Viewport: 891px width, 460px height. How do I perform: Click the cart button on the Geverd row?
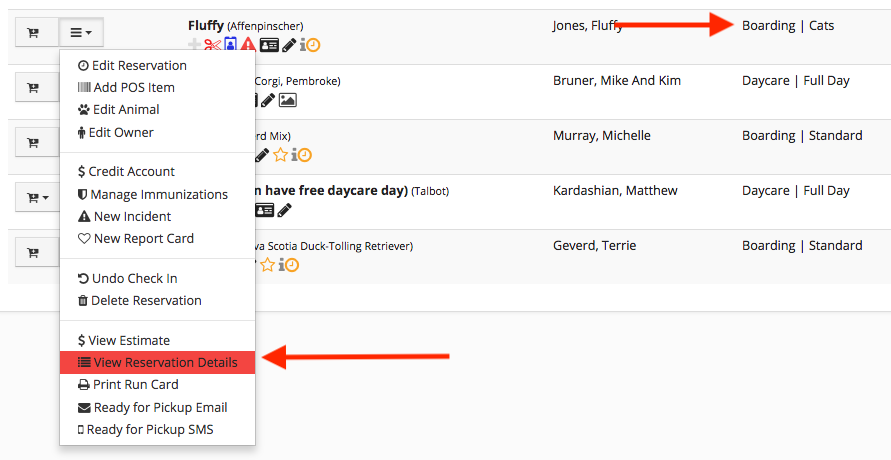(x=33, y=252)
